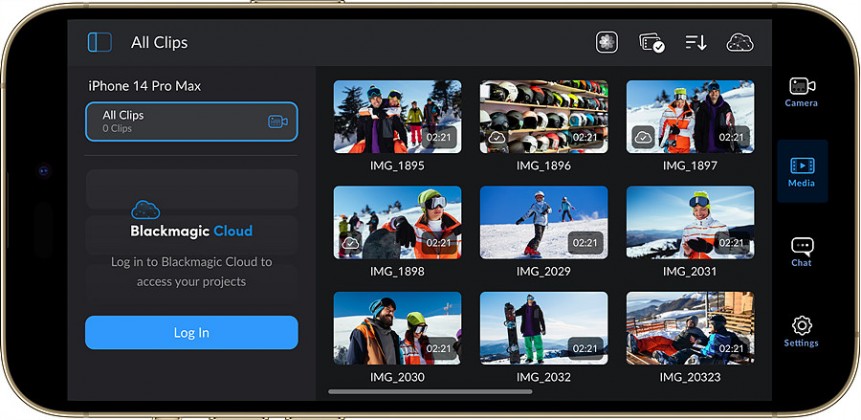
Task: Tap the select clips checkmark icon
Action: click(x=652, y=43)
